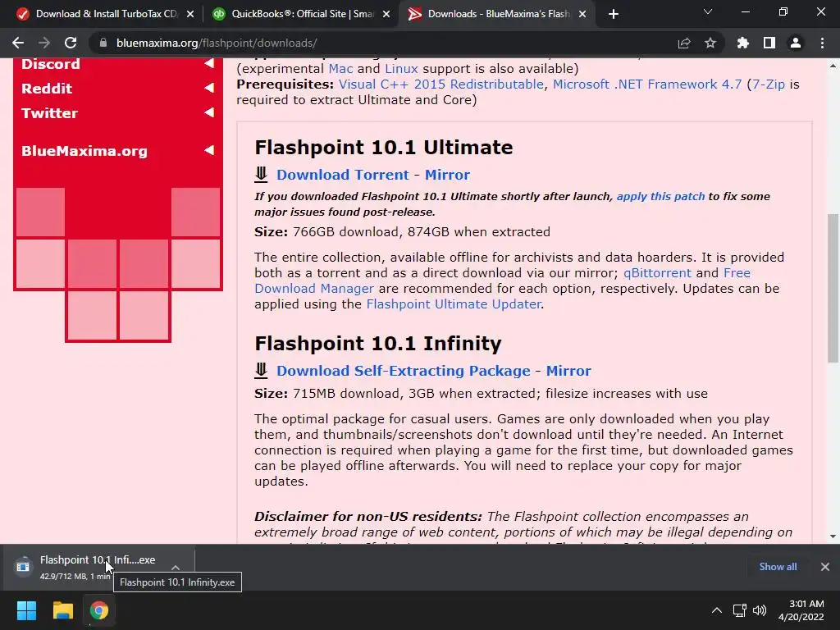Close the QuickBooks tab
This screenshot has width=840, height=630.
[386, 14]
